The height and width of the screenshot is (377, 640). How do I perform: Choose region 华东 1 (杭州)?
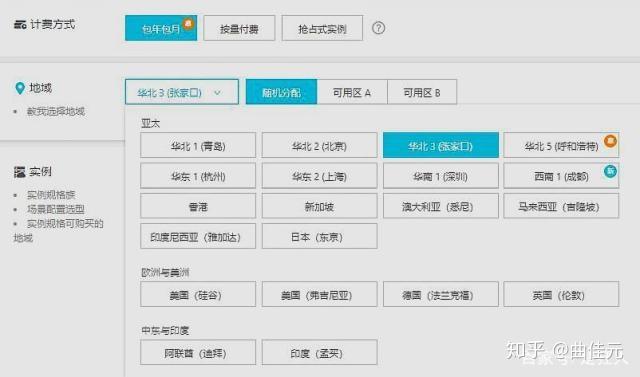(198, 176)
